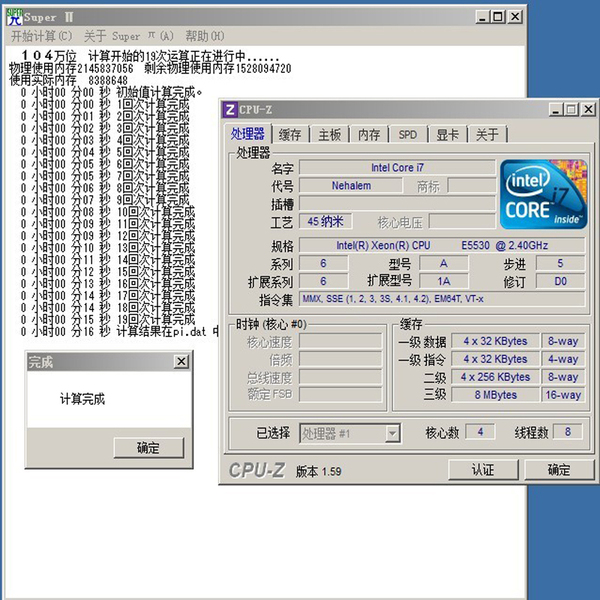Click the 计算结果在pi.dat log line
Screen dimensions: 600x600
(119, 331)
